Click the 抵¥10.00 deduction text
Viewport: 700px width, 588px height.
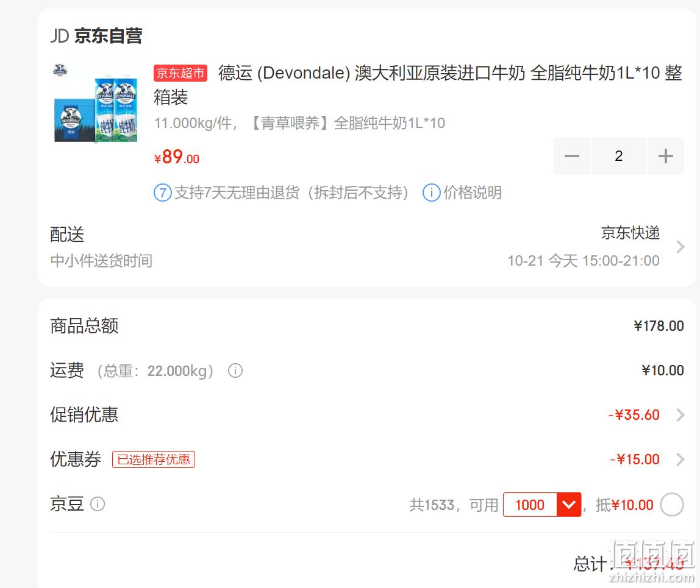click(x=624, y=505)
